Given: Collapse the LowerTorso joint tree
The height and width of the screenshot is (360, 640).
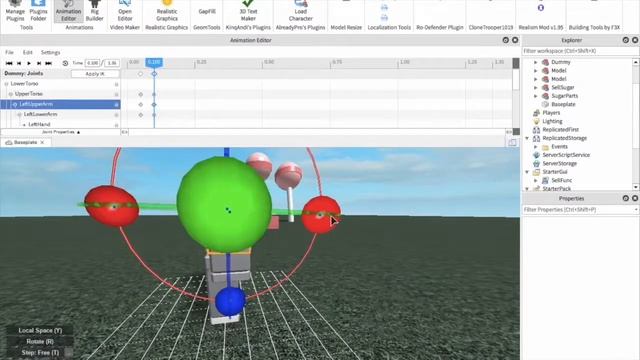Looking at the screenshot, I should click(6, 84).
